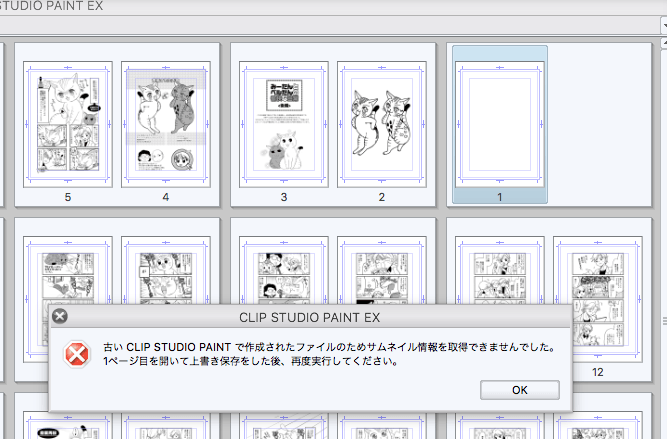Click the page number label 12
This screenshot has width=667, height=439.
pos(598,372)
